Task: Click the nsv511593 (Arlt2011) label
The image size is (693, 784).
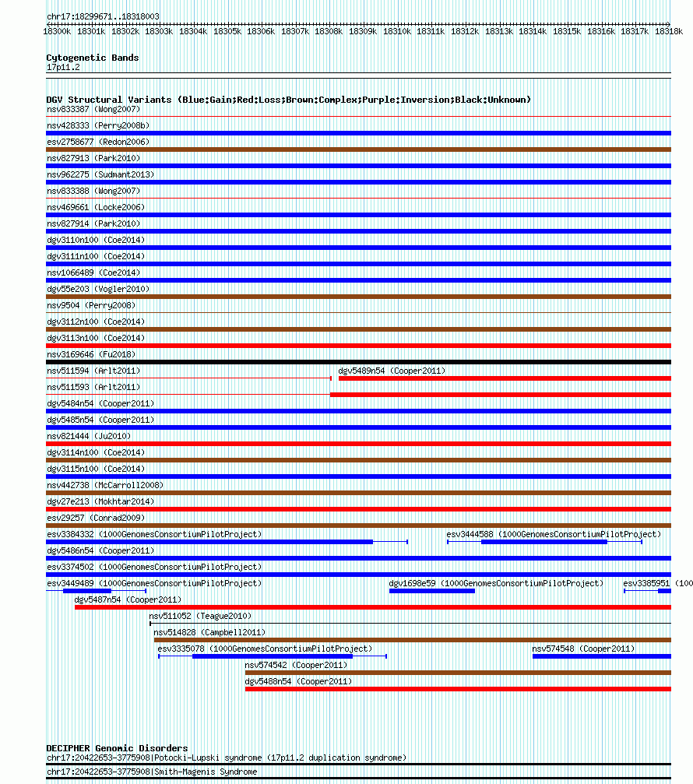Action: [93, 387]
